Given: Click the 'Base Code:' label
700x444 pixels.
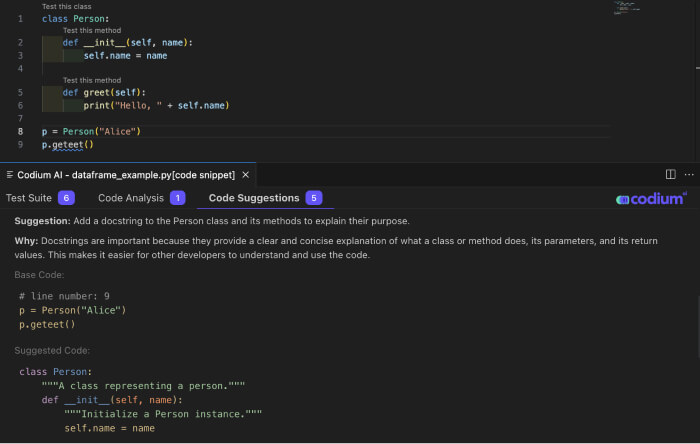Looking at the screenshot, I should point(39,275).
